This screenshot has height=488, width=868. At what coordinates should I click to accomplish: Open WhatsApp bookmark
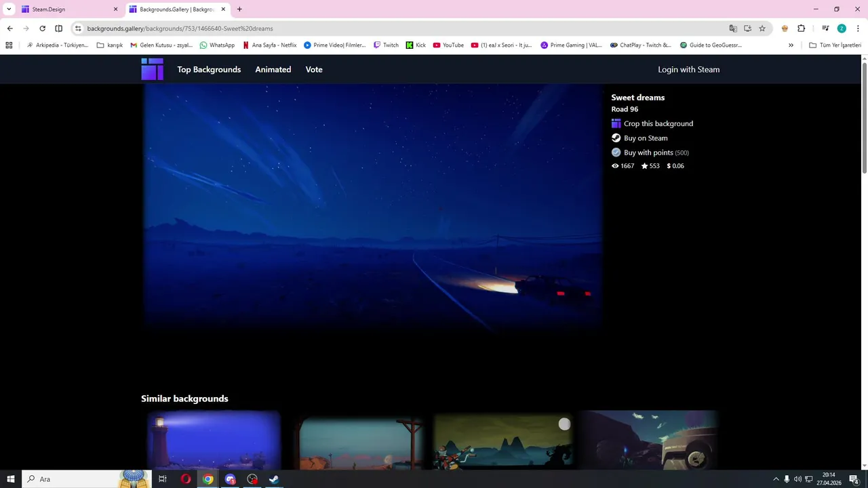(217, 45)
